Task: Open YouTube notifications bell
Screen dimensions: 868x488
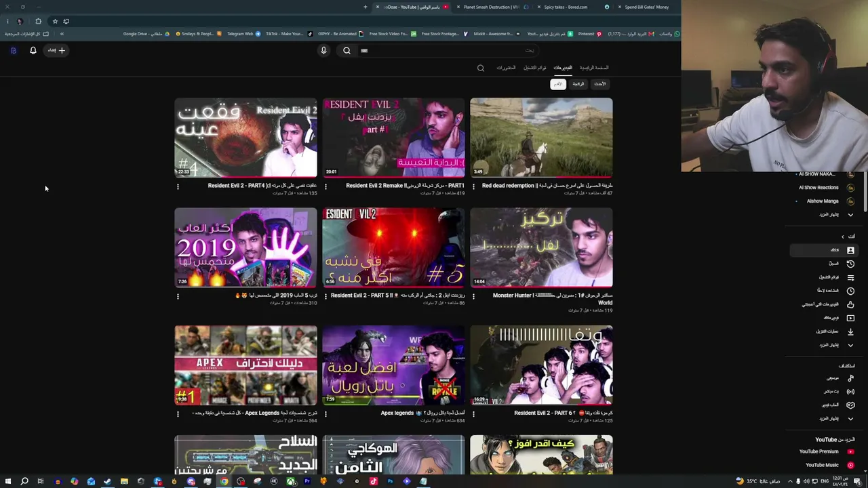Action: pos(33,50)
